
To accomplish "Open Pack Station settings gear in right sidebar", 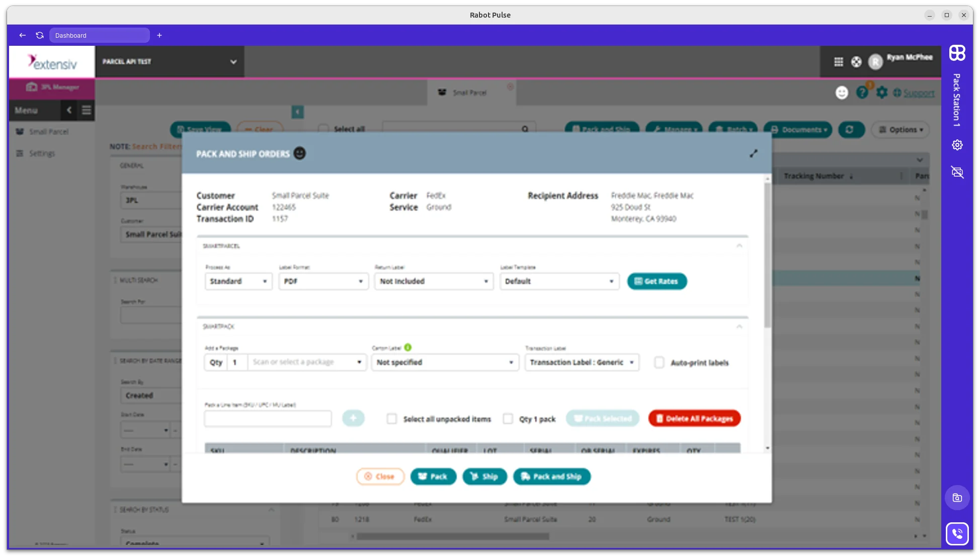I will click(957, 145).
